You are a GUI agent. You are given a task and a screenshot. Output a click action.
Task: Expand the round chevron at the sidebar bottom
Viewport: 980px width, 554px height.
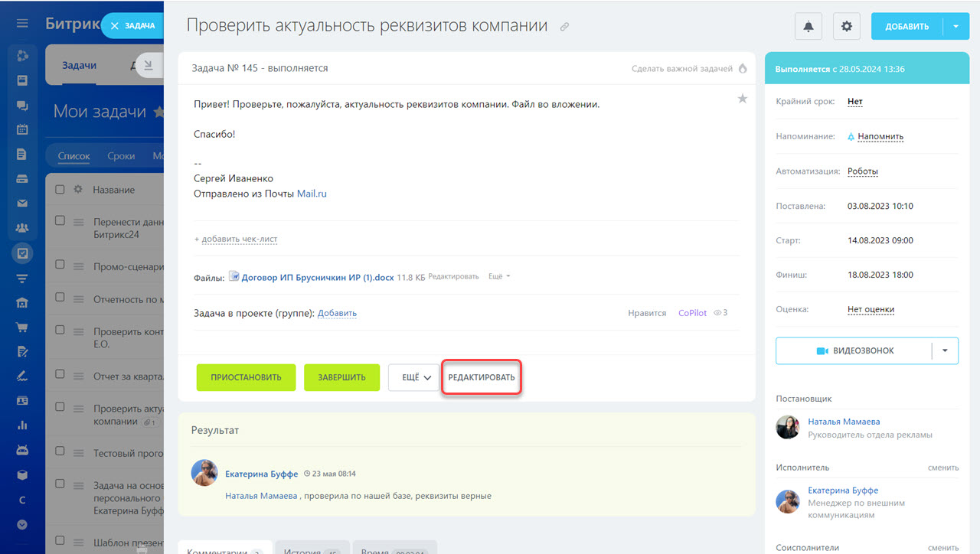pos(22,524)
